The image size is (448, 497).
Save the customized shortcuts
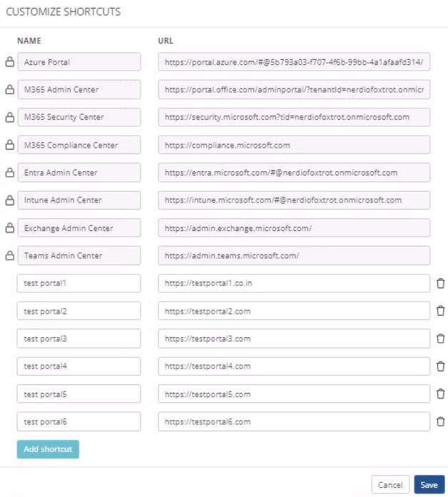429,485
